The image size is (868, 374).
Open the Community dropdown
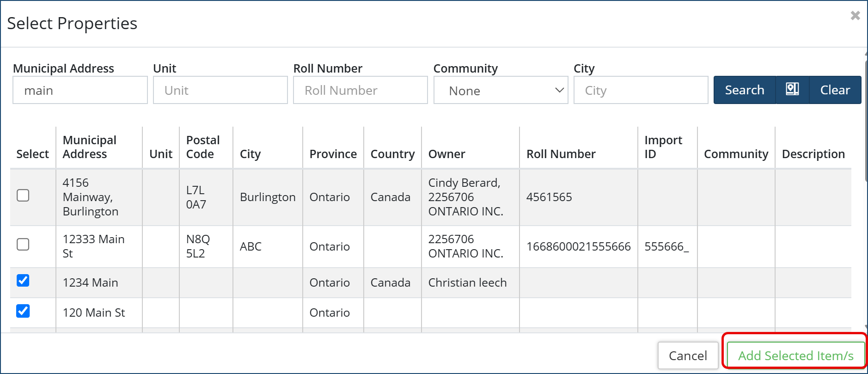501,90
